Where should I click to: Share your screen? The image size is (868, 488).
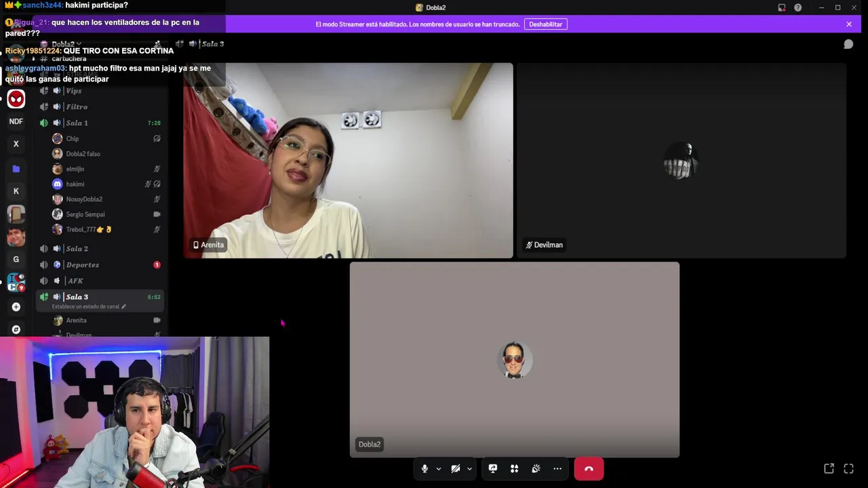pos(493,468)
